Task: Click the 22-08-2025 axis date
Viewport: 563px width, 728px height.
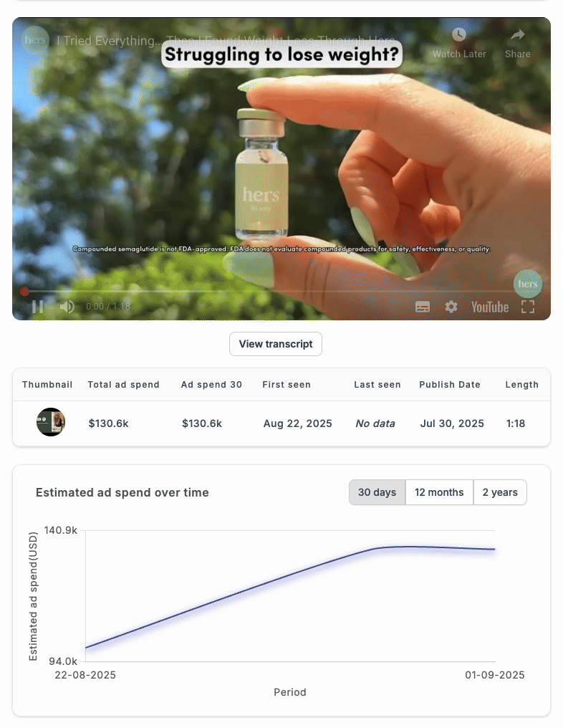Action: (x=85, y=675)
